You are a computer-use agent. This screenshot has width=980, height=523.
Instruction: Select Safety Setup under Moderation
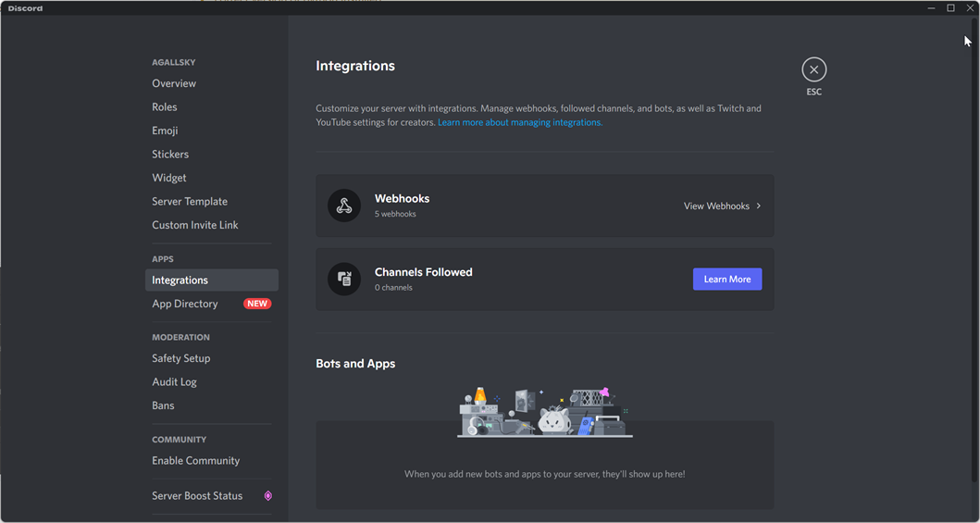point(181,358)
